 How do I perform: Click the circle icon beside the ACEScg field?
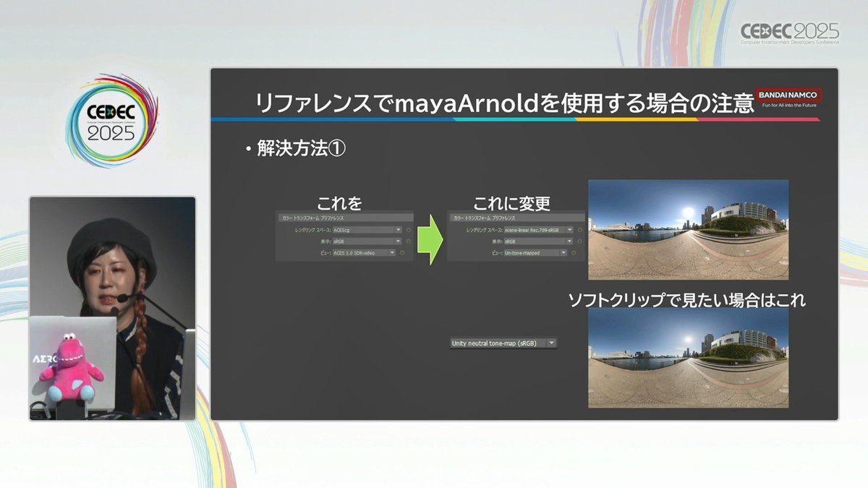click(x=409, y=230)
